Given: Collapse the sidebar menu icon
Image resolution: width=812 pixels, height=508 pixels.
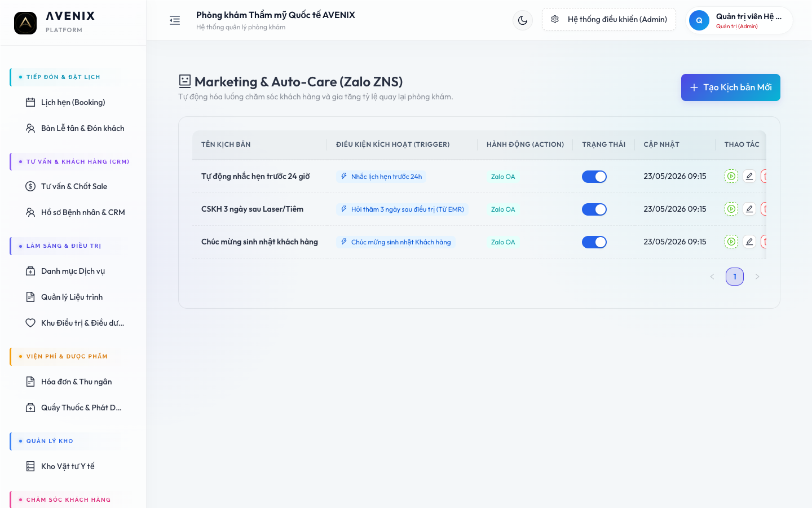Looking at the screenshot, I should tap(175, 20).
